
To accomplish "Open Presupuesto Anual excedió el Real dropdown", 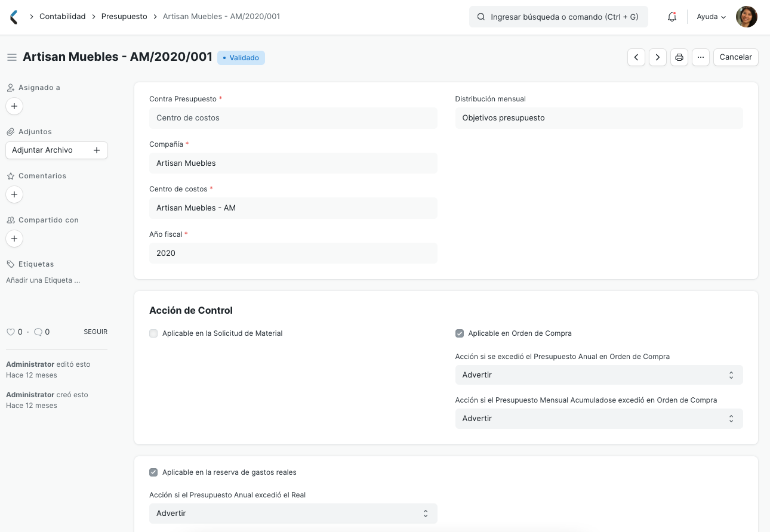I will 293,514.
